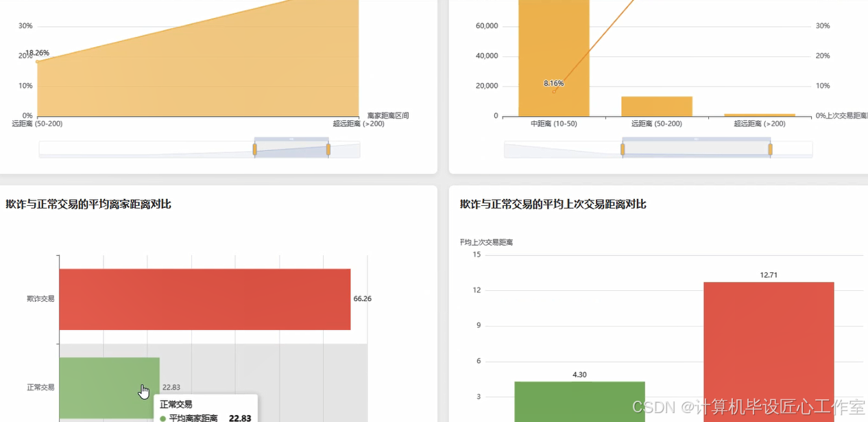Click the 8.16% line point on the bar chart
Image resolution: width=868 pixels, height=422 pixels.
point(554,91)
